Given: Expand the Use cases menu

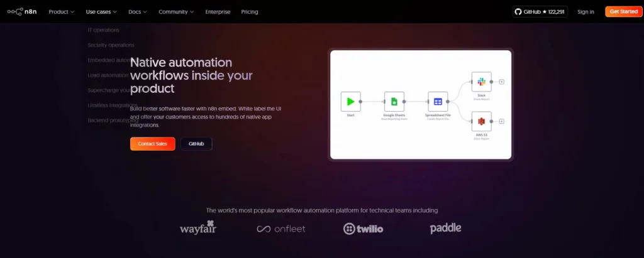Looking at the screenshot, I should click(101, 12).
